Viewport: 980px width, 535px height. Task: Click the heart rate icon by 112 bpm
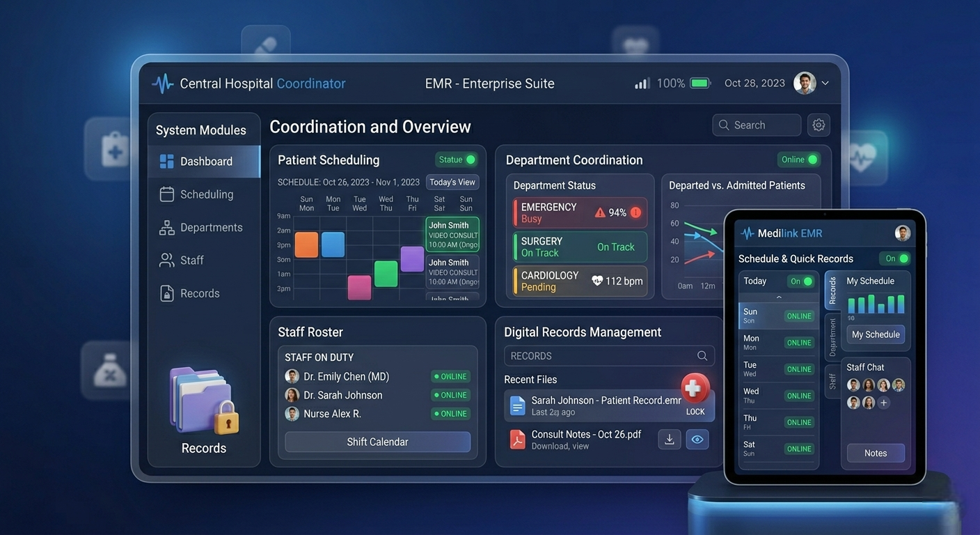(597, 281)
